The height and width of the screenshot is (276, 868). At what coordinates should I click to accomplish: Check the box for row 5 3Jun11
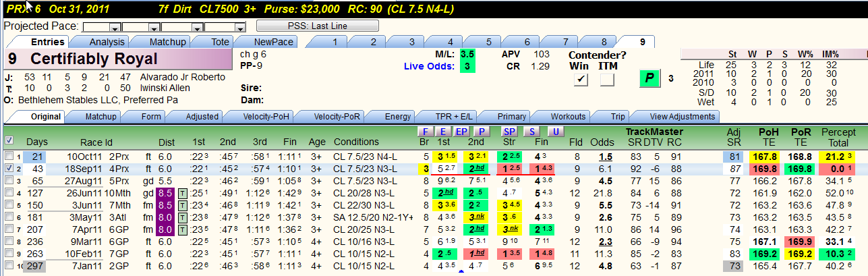(x=9, y=204)
